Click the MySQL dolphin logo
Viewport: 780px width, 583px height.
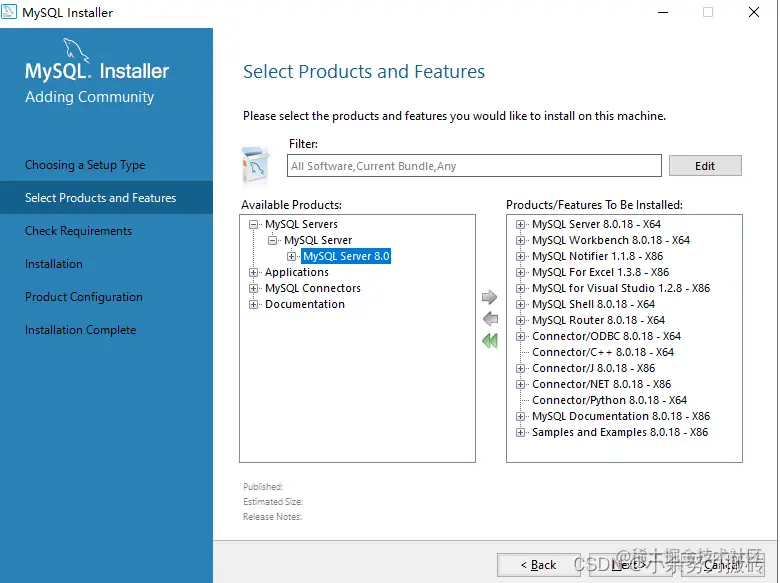76,51
